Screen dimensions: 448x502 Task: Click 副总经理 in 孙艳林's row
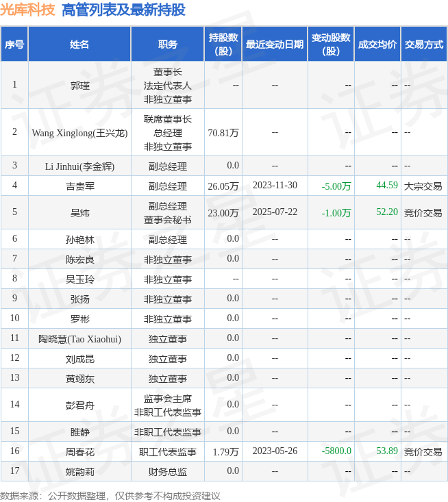click(167, 240)
